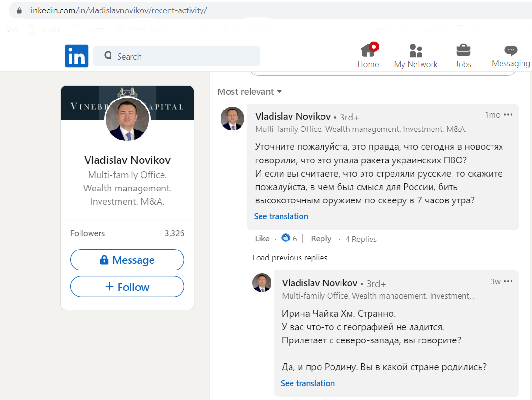Open Vladislav Novikov name in top comment
Image resolution: width=532 pixels, height=400 pixels.
[293, 116]
